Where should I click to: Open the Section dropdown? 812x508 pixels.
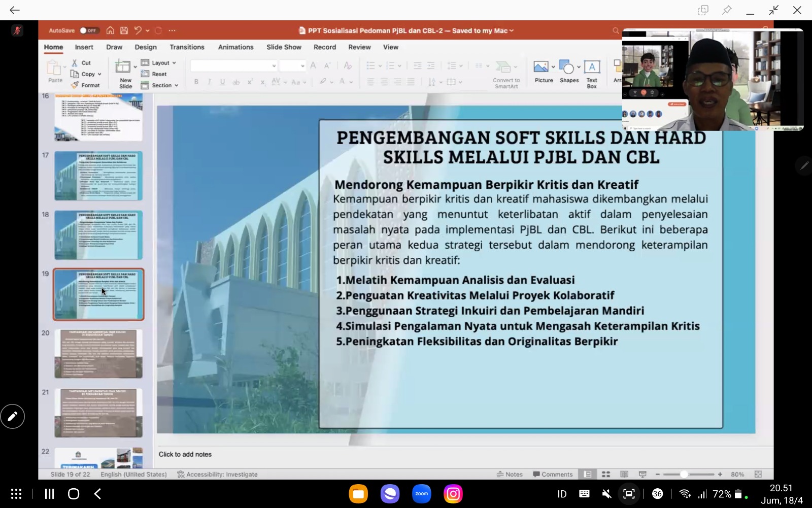[x=159, y=85]
